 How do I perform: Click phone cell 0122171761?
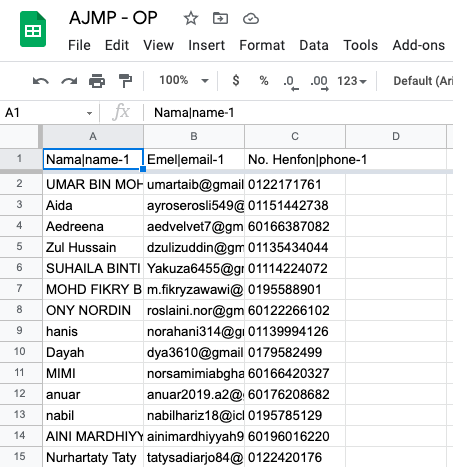[x=295, y=184]
